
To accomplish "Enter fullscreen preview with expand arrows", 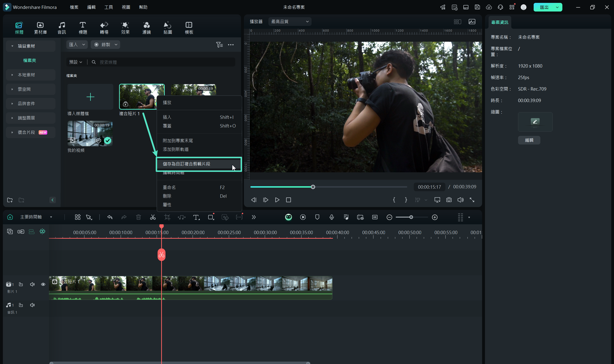I will coord(472,200).
